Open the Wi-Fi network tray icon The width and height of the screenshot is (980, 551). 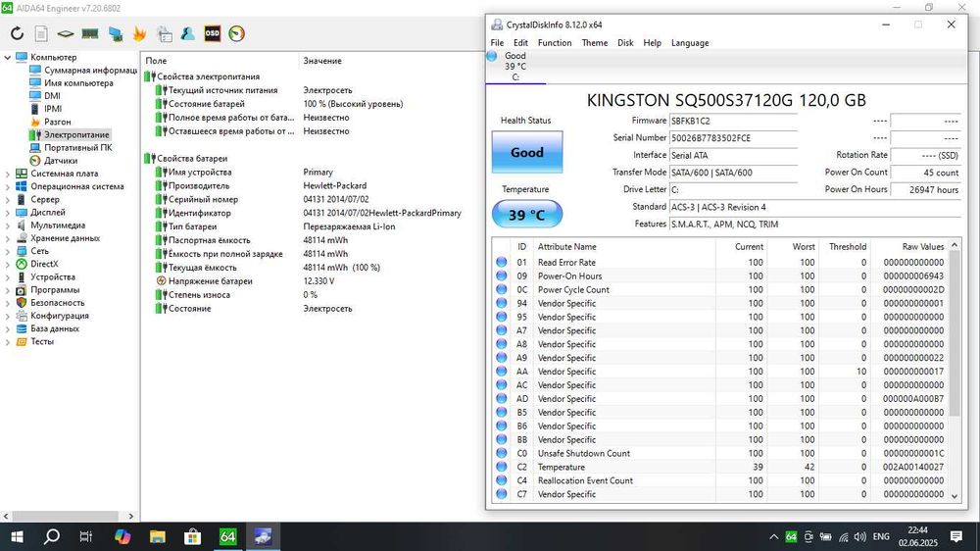pos(843,536)
